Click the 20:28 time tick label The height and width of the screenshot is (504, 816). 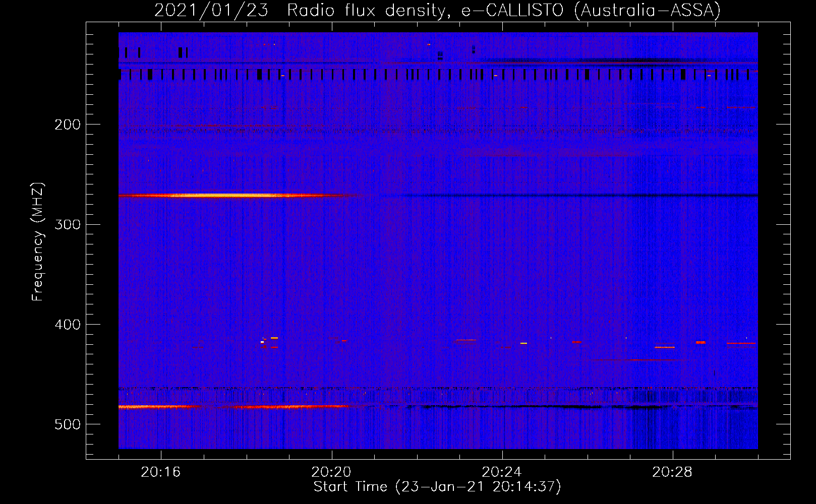(672, 472)
